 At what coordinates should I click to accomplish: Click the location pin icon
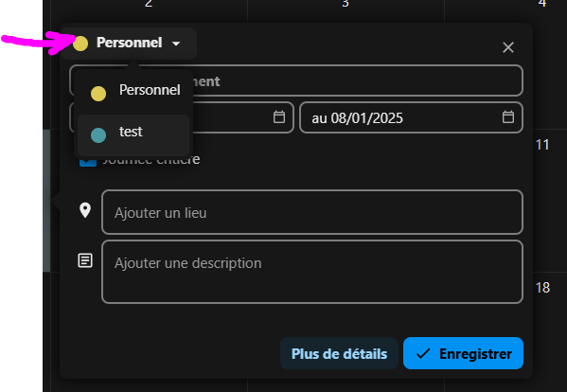pos(85,210)
